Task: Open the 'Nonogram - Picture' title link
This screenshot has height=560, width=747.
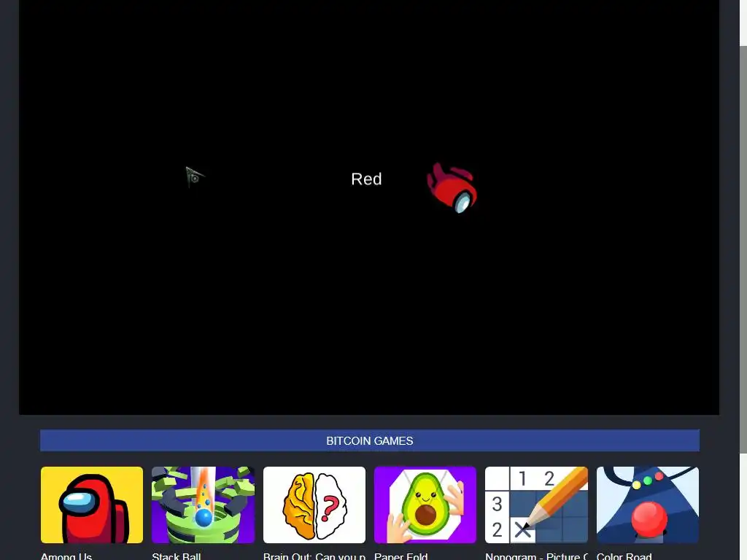Action: (x=536, y=556)
